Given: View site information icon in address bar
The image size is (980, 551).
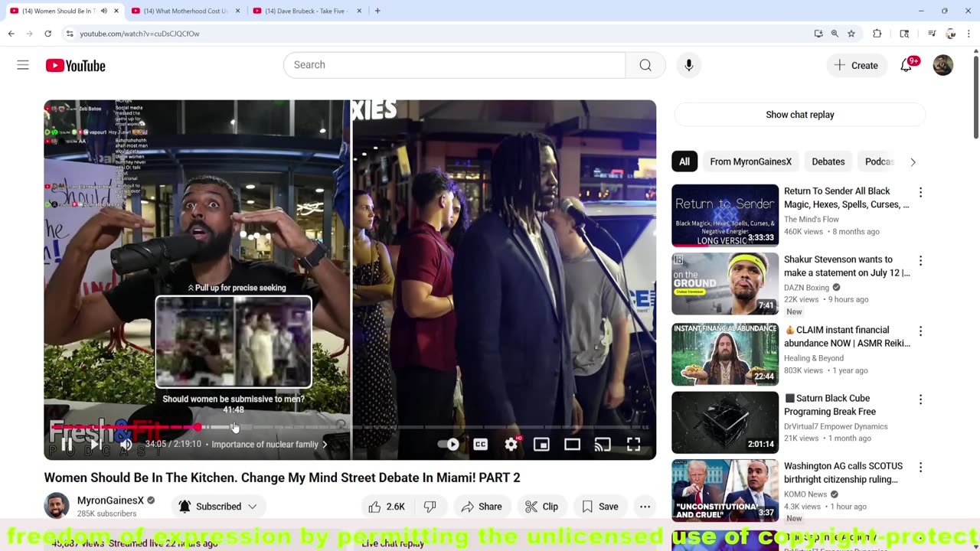Looking at the screenshot, I should coord(70,34).
